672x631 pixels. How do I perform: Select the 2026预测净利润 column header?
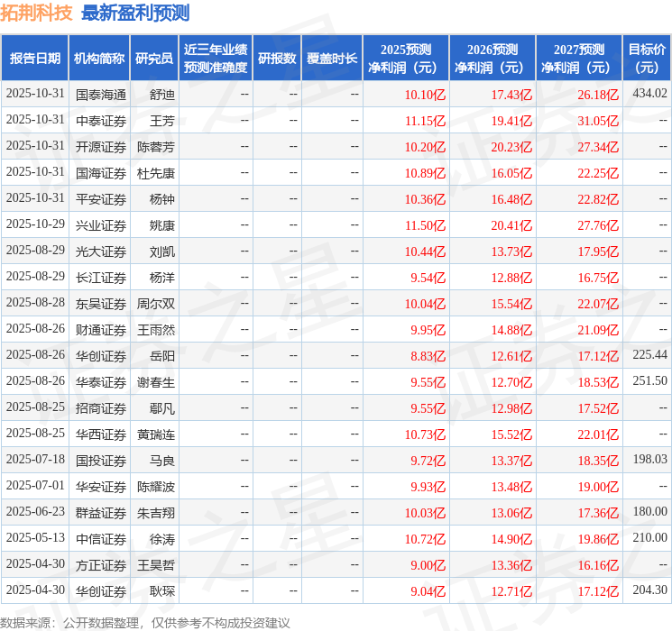(492, 59)
